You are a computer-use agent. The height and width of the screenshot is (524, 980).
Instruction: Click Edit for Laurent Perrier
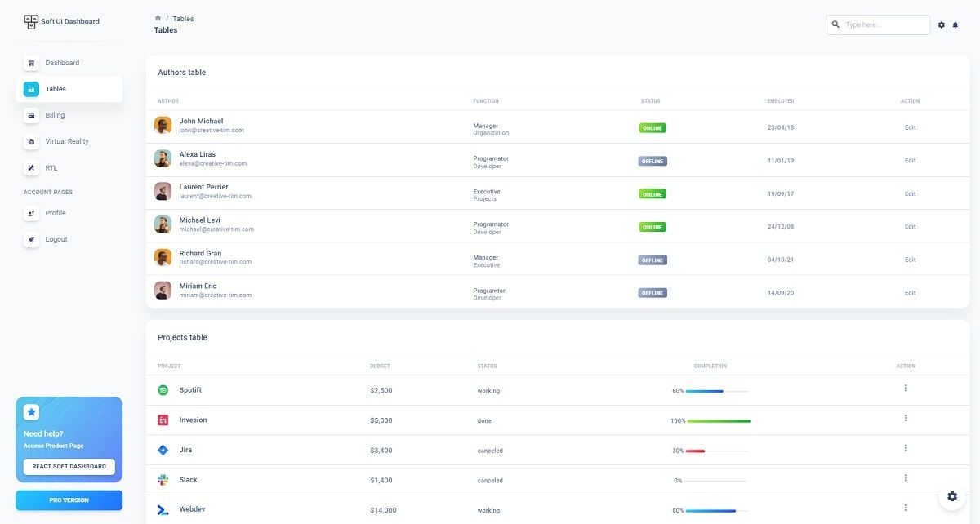910,193
